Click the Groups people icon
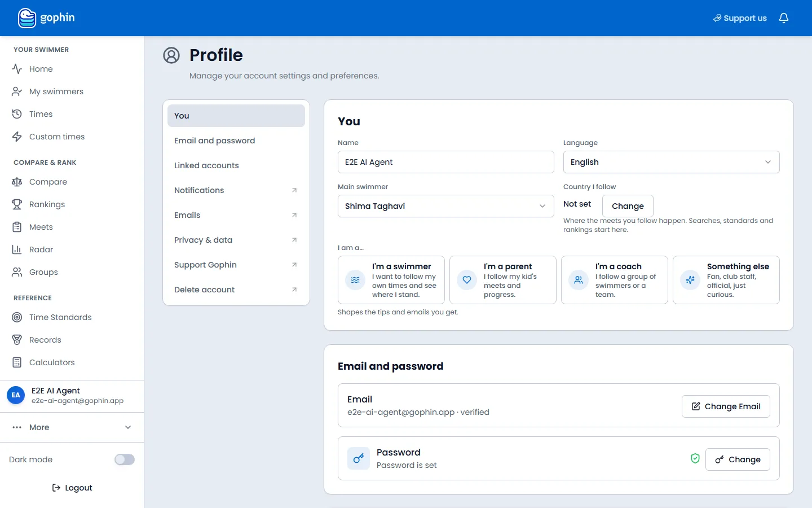 coord(17,272)
